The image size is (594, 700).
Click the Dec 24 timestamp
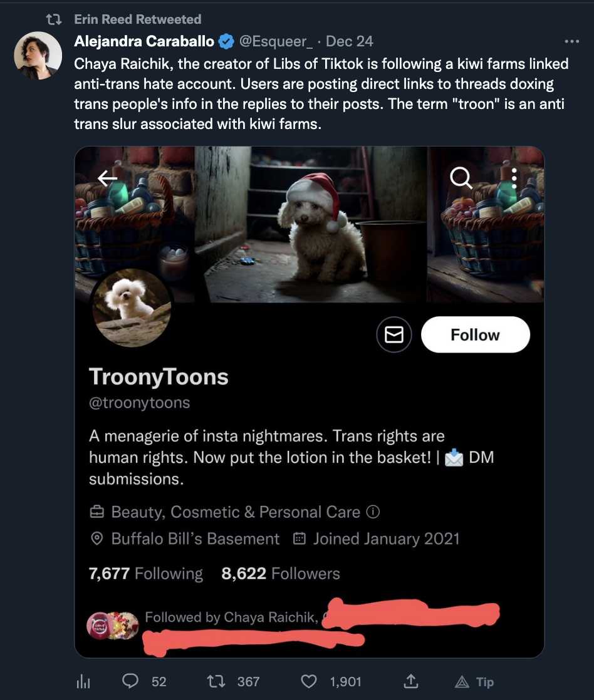pos(350,41)
